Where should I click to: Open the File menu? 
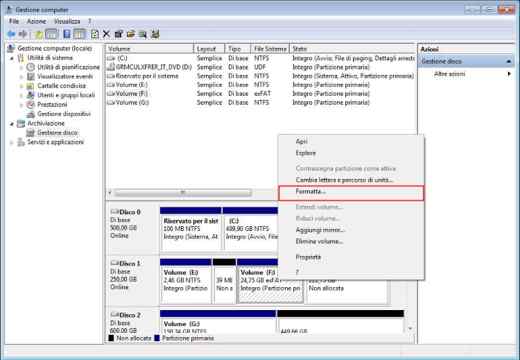click(14, 21)
